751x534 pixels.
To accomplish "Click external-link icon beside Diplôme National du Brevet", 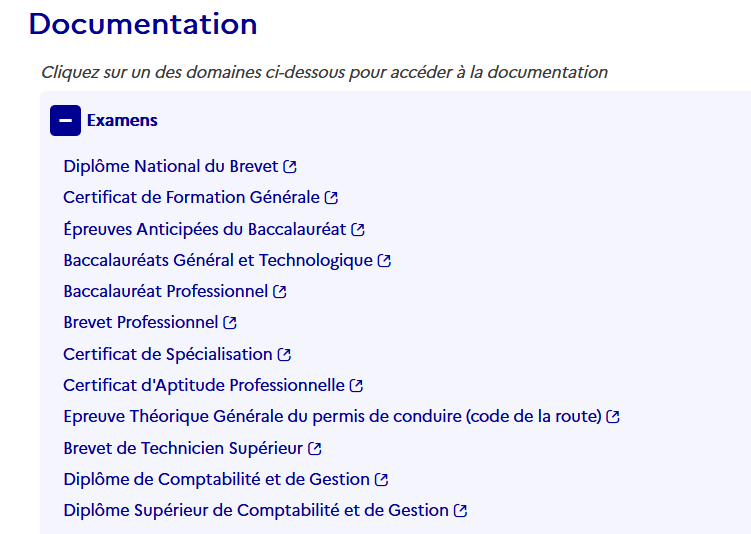I will click(290, 167).
